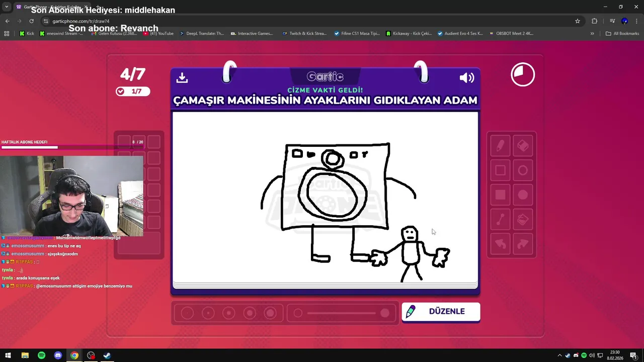
Task: Adjust the opacity slider below the canvas
Action: tap(342, 313)
